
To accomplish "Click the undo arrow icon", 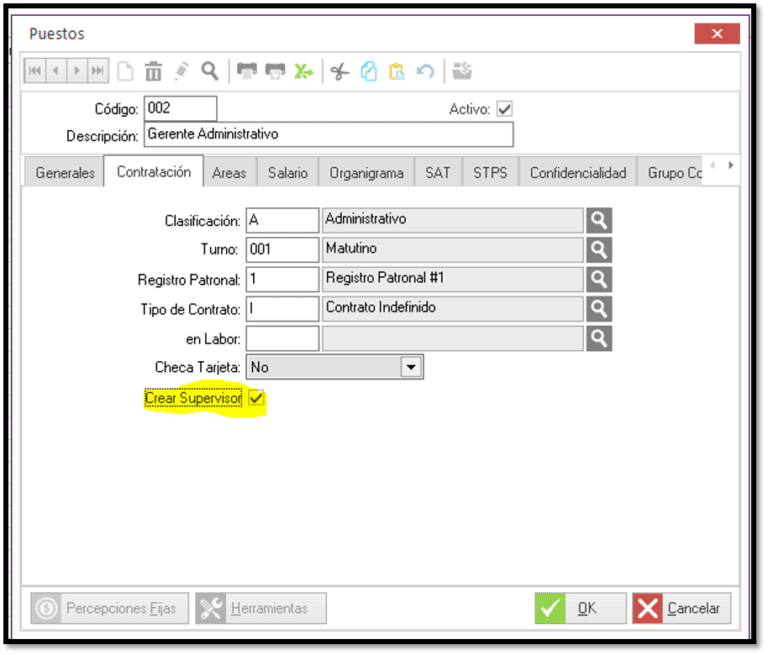I will click(425, 71).
